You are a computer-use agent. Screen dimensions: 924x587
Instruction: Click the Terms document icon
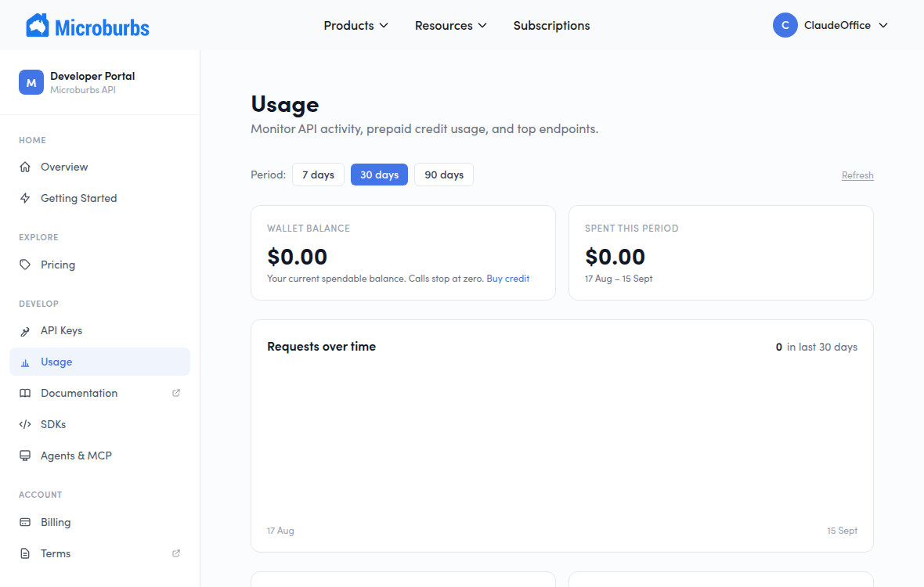(x=25, y=553)
